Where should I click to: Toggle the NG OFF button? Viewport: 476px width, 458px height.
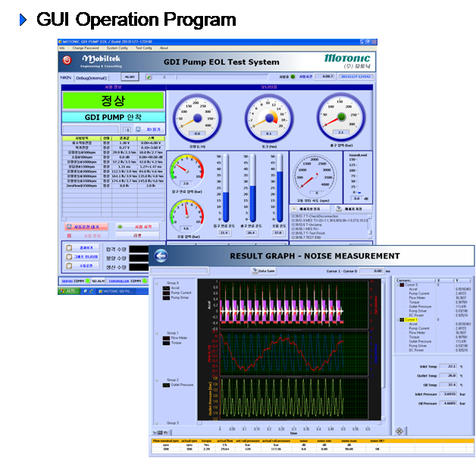(x=130, y=77)
